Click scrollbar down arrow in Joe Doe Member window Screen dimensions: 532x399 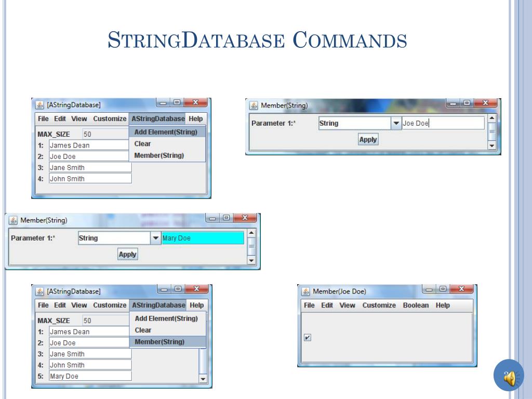[x=491, y=146]
